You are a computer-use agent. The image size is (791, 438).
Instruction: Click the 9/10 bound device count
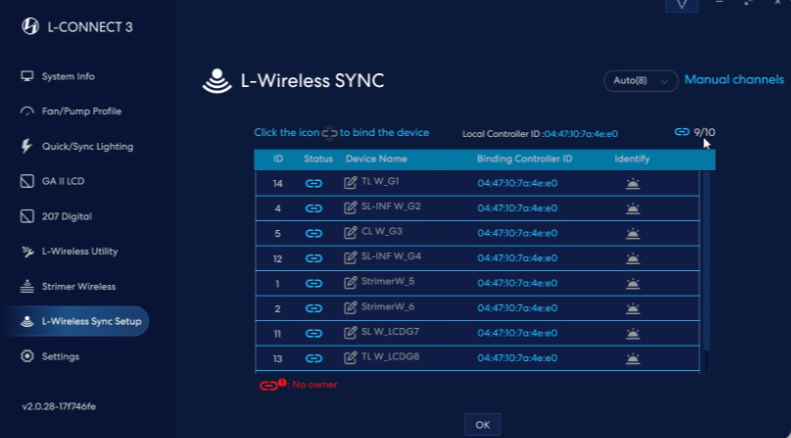tap(704, 132)
